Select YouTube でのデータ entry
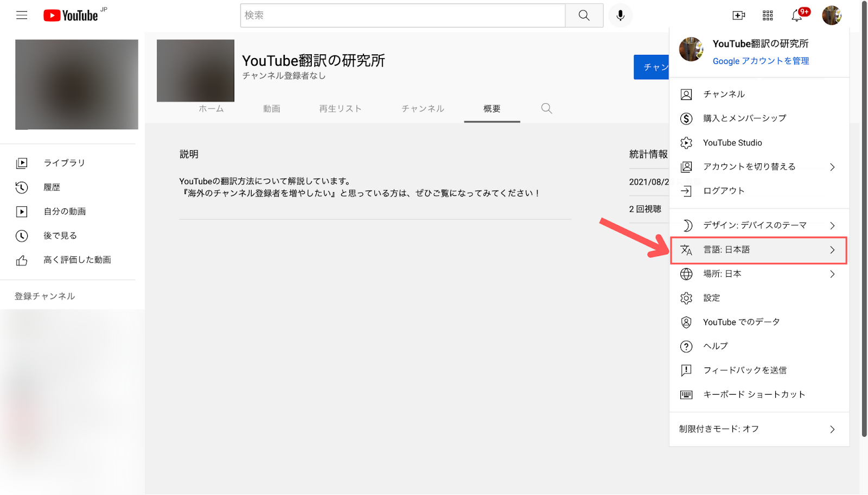This screenshot has width=868, height=495. coord(759,322)
